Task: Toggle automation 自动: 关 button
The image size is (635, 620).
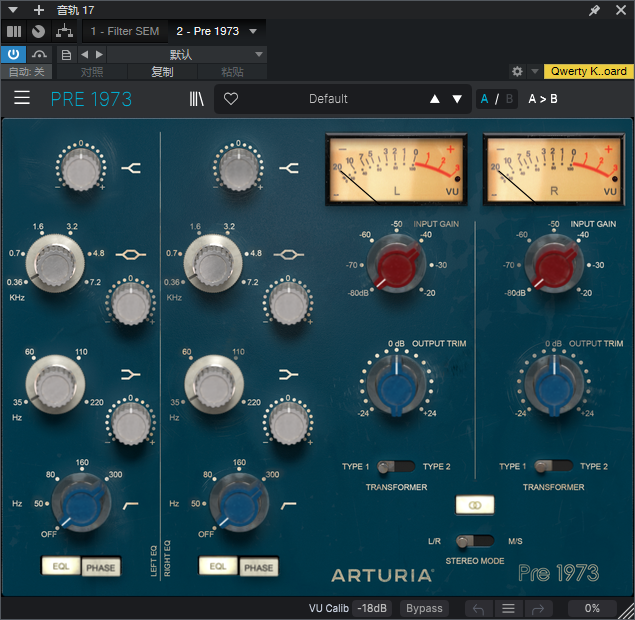Action: pos(26,72)
